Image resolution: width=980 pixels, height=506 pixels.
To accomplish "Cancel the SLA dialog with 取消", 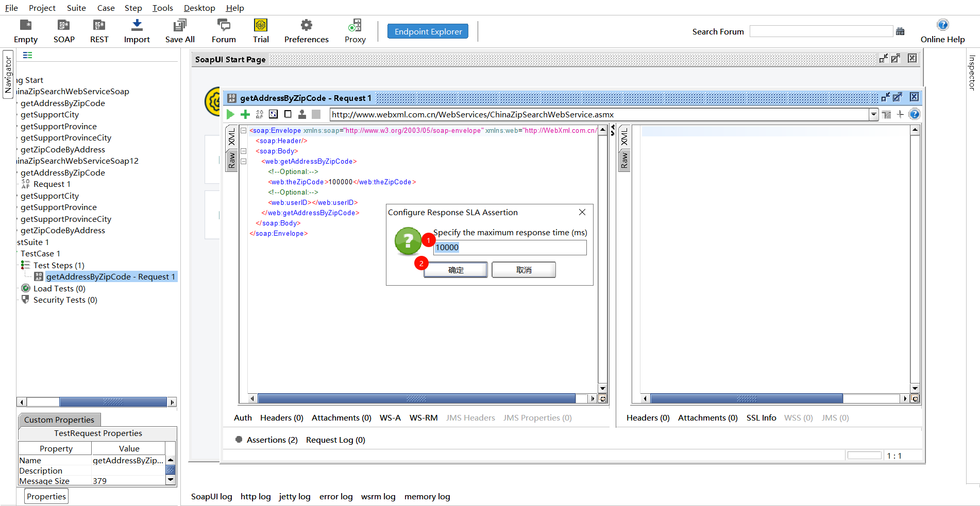I will 523,270.
